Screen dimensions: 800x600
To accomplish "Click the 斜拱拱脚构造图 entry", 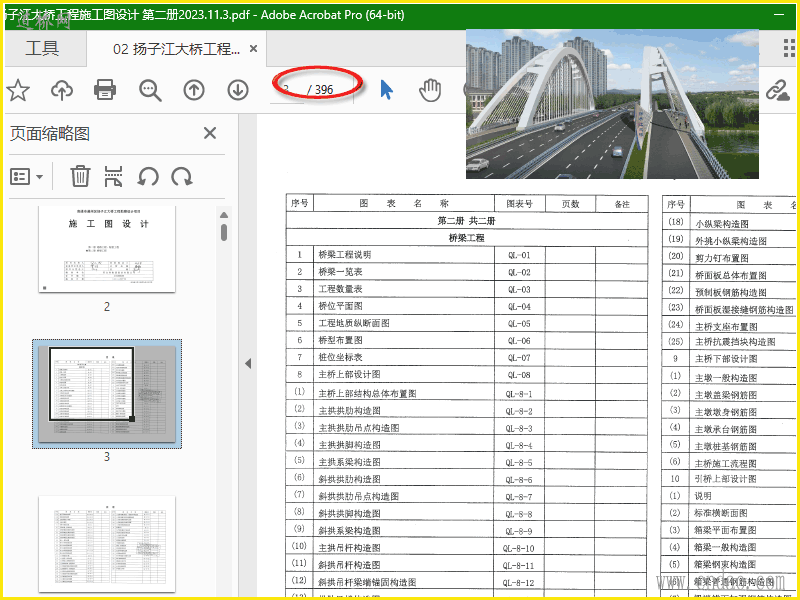I will pyautogui.click(x=349, y=514).
